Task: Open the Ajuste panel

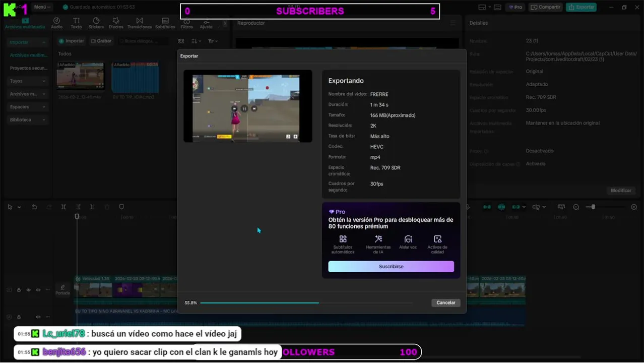Action: tap(206, 24)
